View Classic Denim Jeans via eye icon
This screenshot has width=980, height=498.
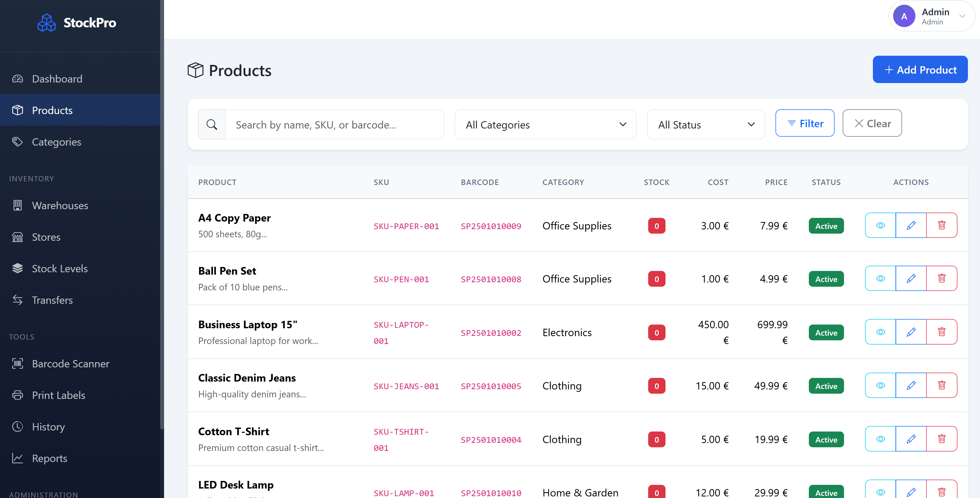[880, 385]
